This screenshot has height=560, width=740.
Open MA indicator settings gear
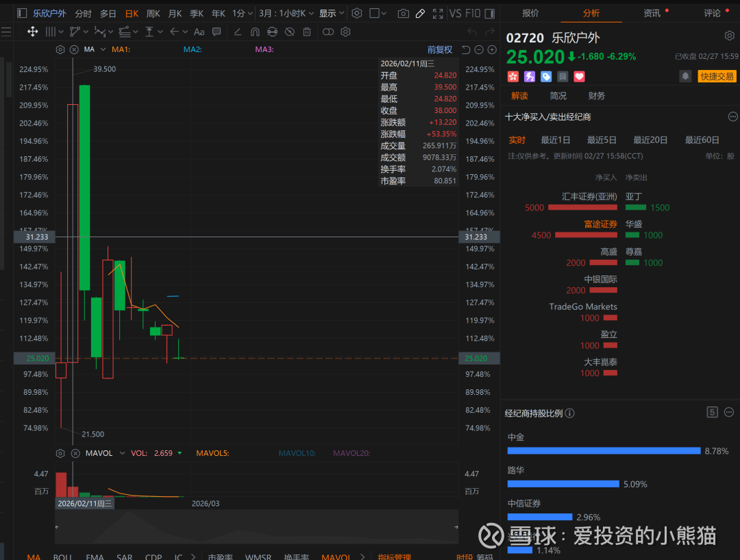tap(60, 49)
